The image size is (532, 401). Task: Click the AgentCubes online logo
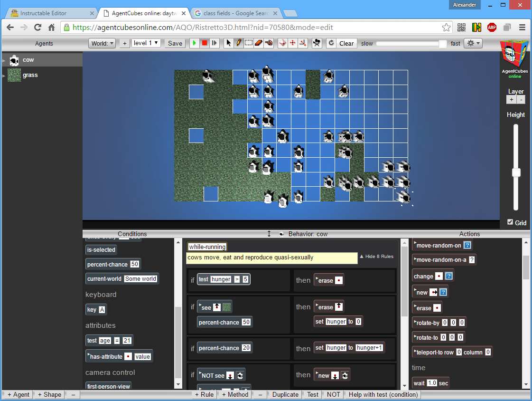click(515, 59)
